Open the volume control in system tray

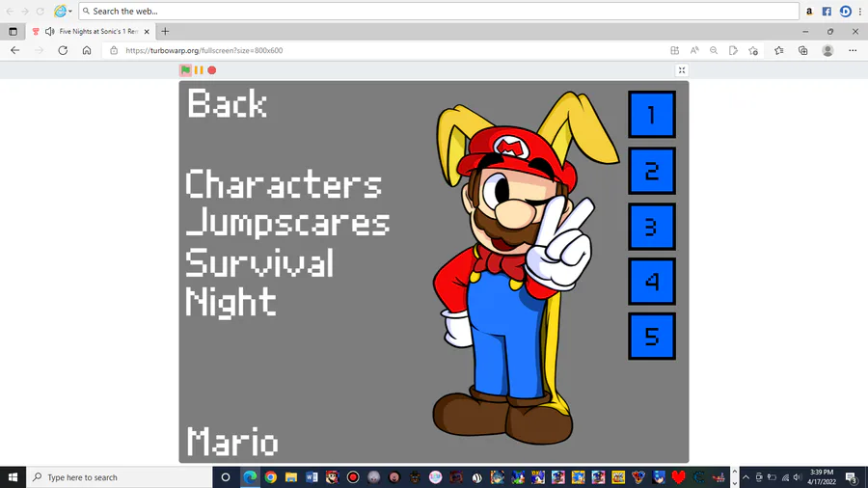point(798,477)
